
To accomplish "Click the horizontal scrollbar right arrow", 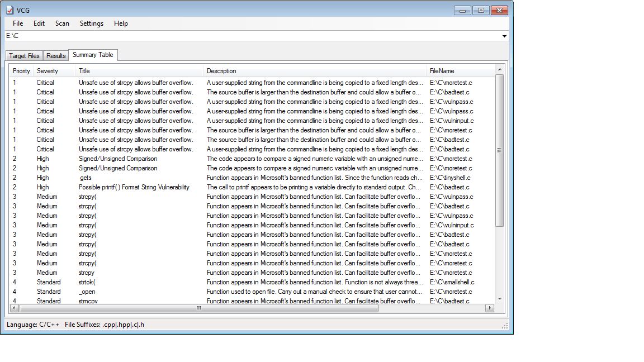I will [x=490, y=308].
